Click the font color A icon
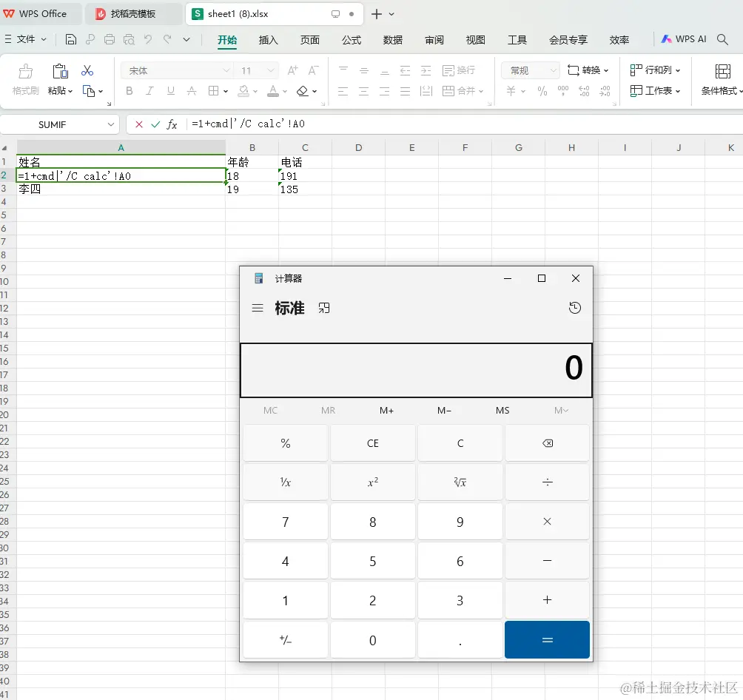Viewport: 743px width, 700px height. (x=273, y=90)
